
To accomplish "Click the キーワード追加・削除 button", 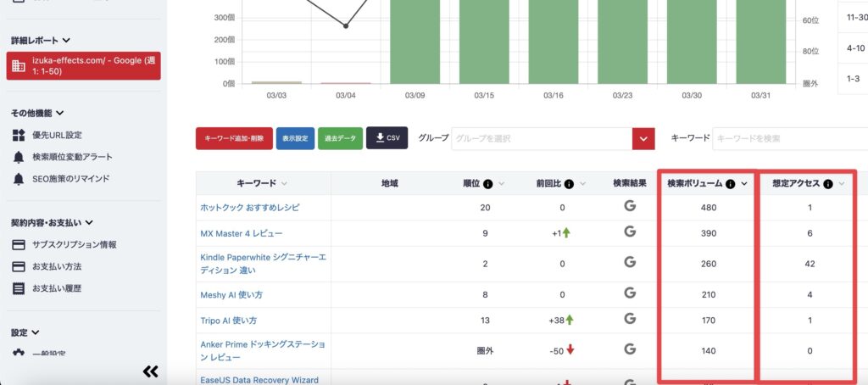I will [234, 138].
